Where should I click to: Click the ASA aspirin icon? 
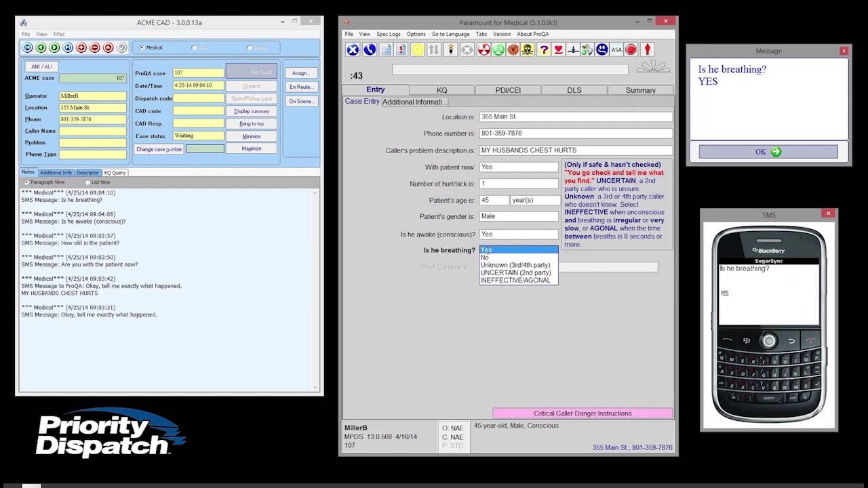click(616, 49)
